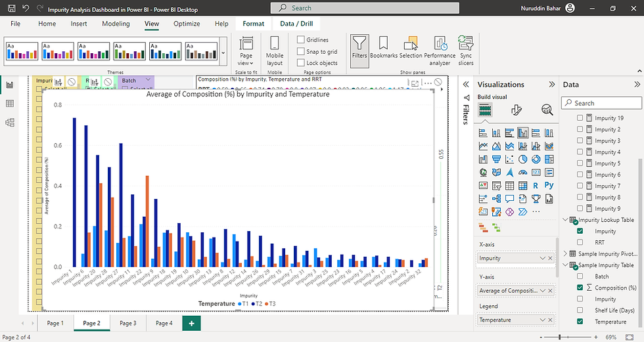
Task: Check the Impurity 19 field
Action: pos(580,118)
